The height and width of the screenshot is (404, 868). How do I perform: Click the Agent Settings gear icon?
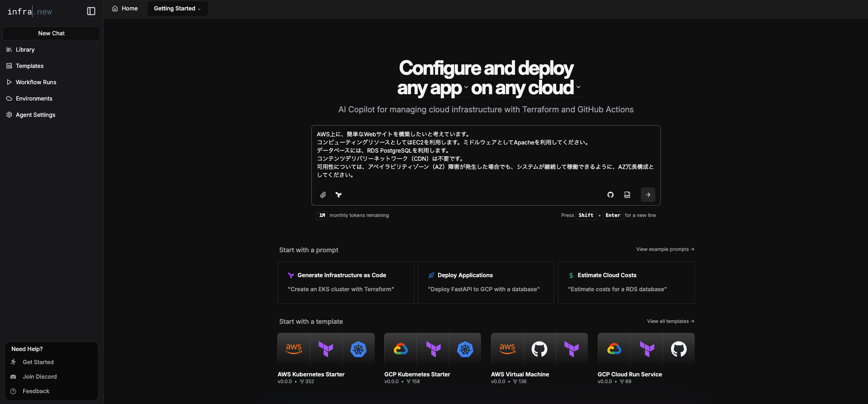coord(9,115)
